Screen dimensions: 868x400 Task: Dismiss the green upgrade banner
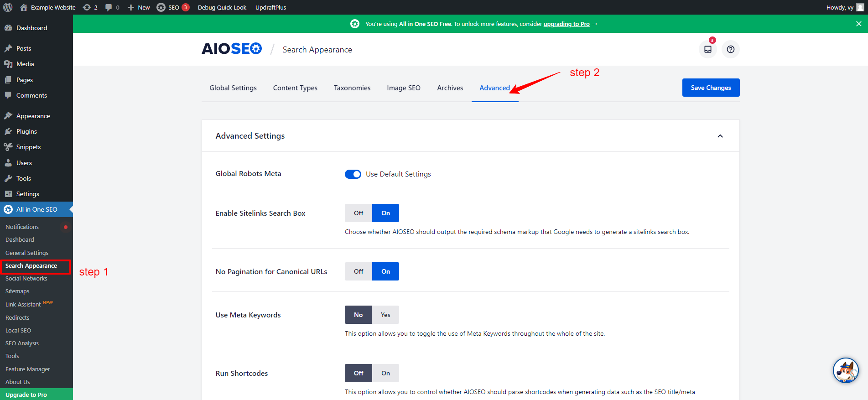(x=859, y=24)
